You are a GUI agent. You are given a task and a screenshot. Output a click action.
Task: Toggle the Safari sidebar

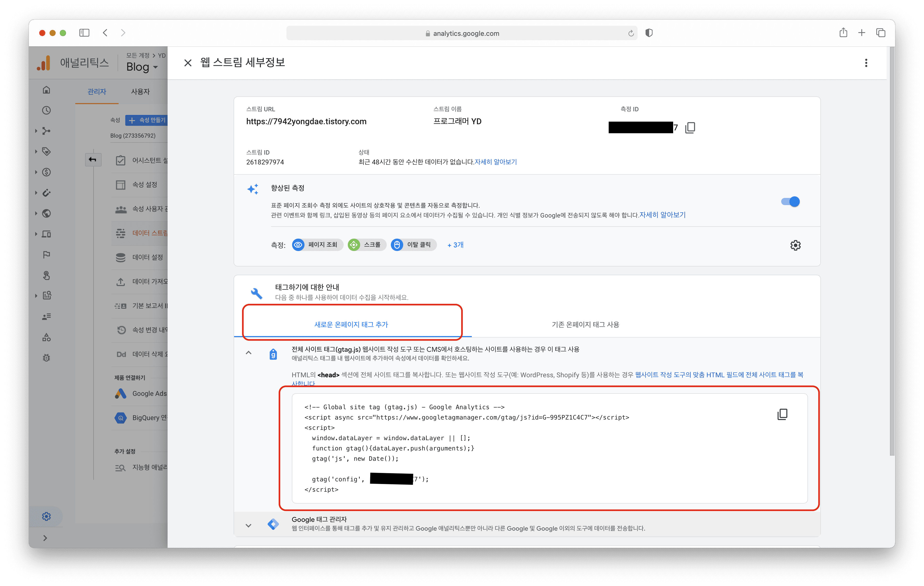(x=84, y=33)
